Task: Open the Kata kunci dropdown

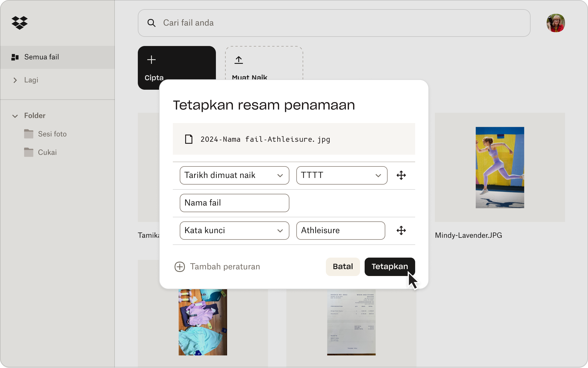Action: pos(234,231)
